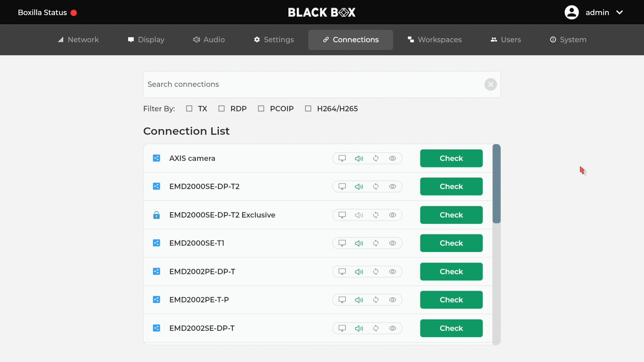Click the lock icon for EMD2000SE-DP-T2 Exclusive
Image resolution: width=644 pixels, height=362 pixels.
point(156,215)
